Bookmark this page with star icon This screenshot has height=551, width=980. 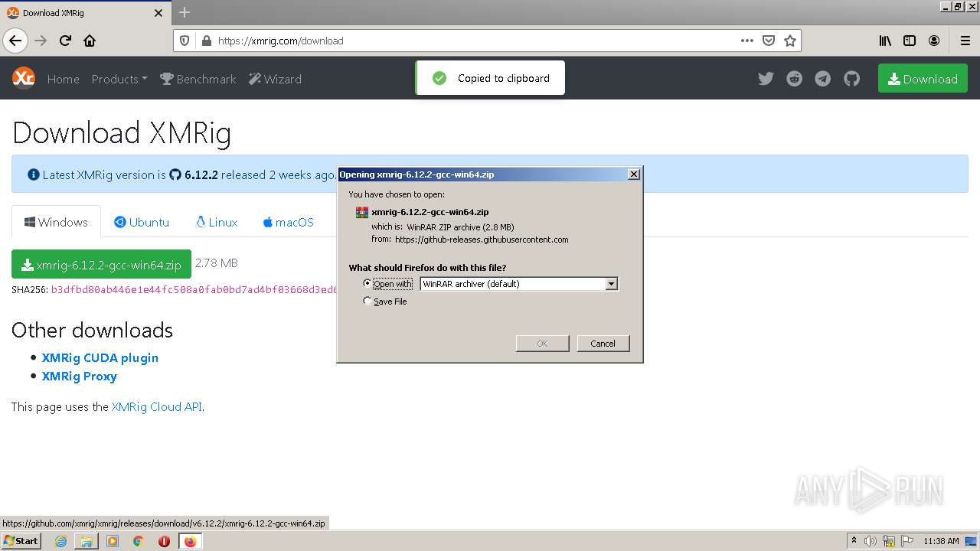click(x=790, y=41)
